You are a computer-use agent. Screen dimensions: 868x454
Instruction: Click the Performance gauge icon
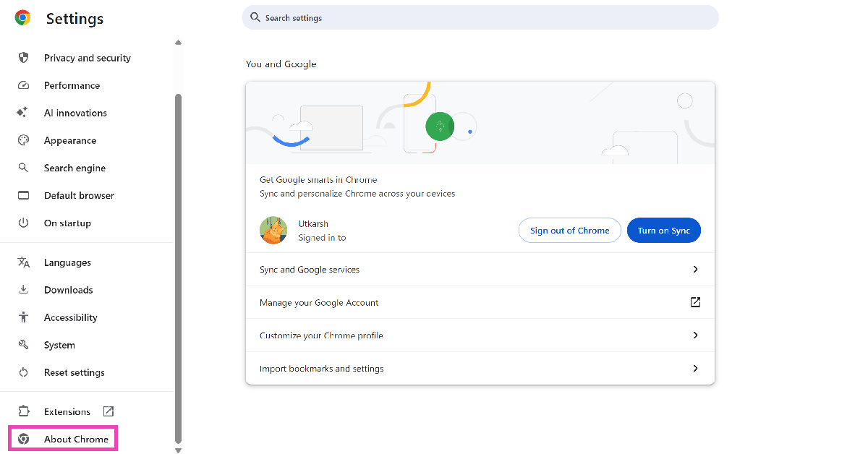[x=23, y=85]
